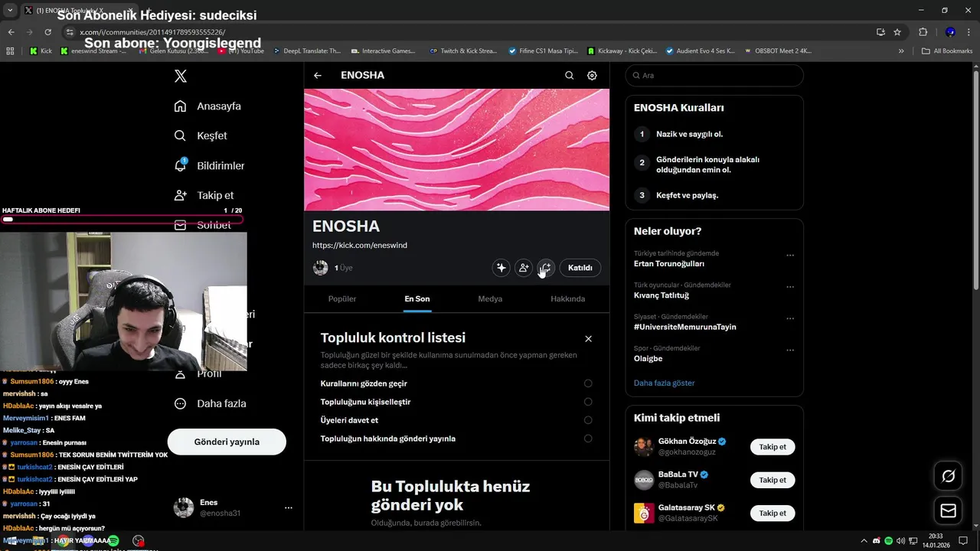This screenshot has height=551, width=980.
Task: Open the Chrome profile avatar icon
Action: 950,32
